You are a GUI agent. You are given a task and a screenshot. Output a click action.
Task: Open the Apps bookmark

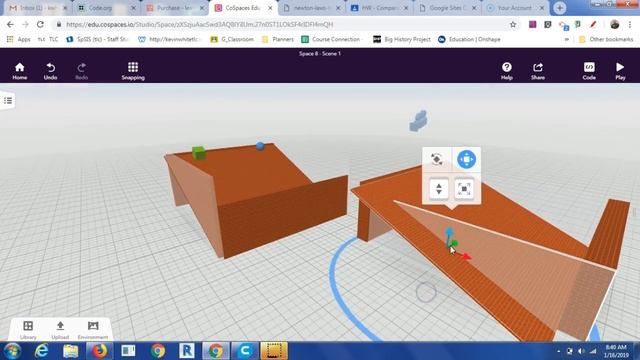click(19, 39)
